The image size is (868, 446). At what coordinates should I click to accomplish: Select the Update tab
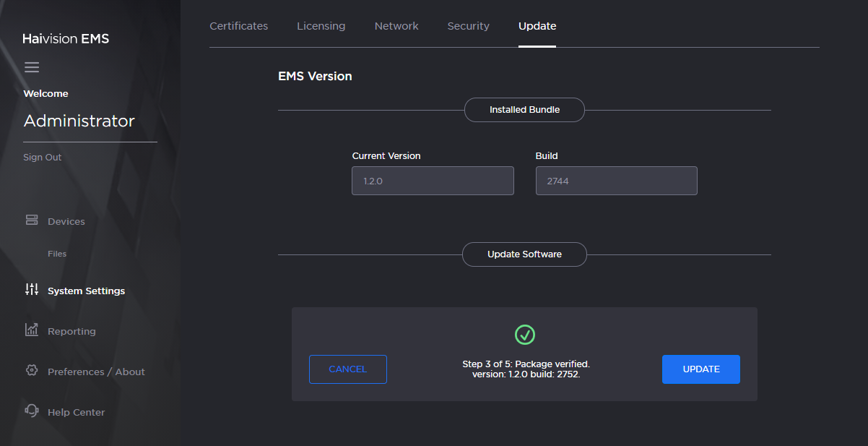[x=537, y=25]
